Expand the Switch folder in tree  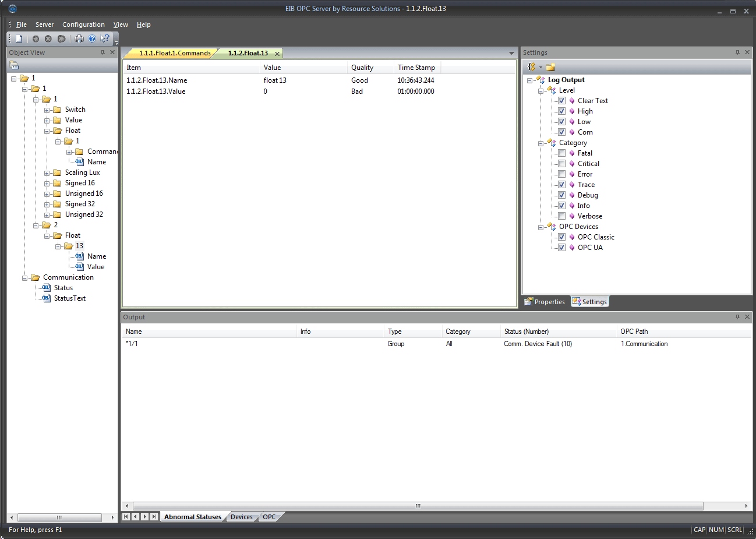point(47,110)
